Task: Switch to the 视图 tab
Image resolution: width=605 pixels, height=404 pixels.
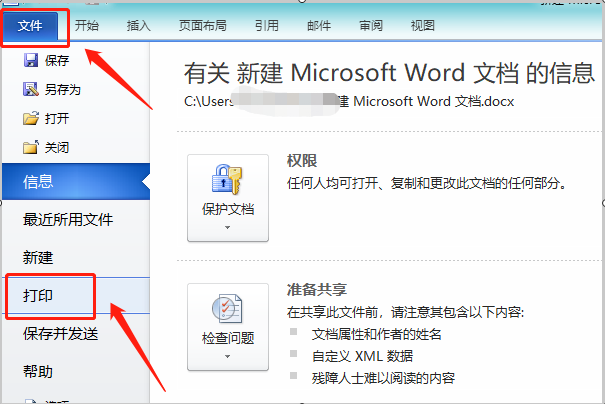Action: pyautogui.click(x=423, y=26)
